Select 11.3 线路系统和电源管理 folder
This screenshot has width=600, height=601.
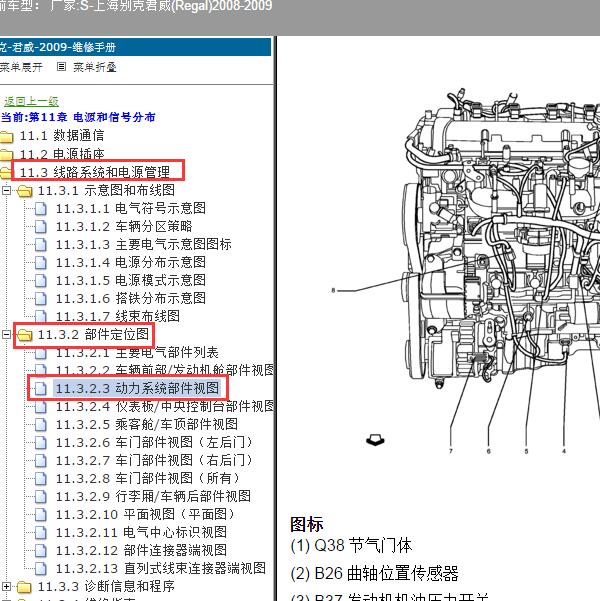(95, 172)
